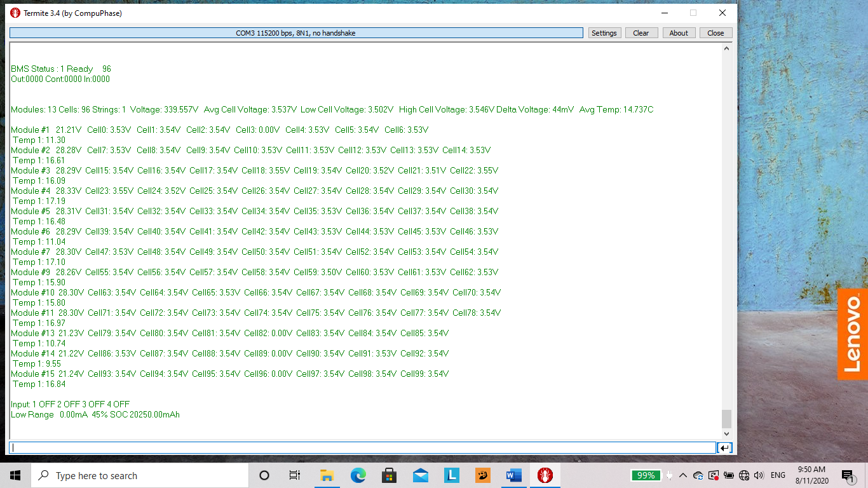868x488 pixels.
Task: Open the Mail app in taskbar
Action: tap(421, 475)
